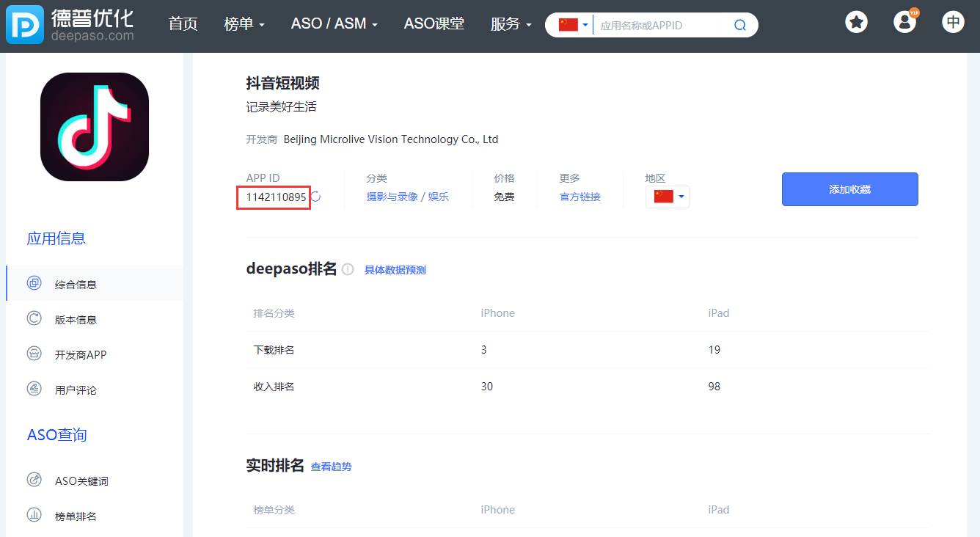The width and height of the screenshot is (980, 537).
Task: Click the 收入排名 row label
Action: click(x=274, y=387)
